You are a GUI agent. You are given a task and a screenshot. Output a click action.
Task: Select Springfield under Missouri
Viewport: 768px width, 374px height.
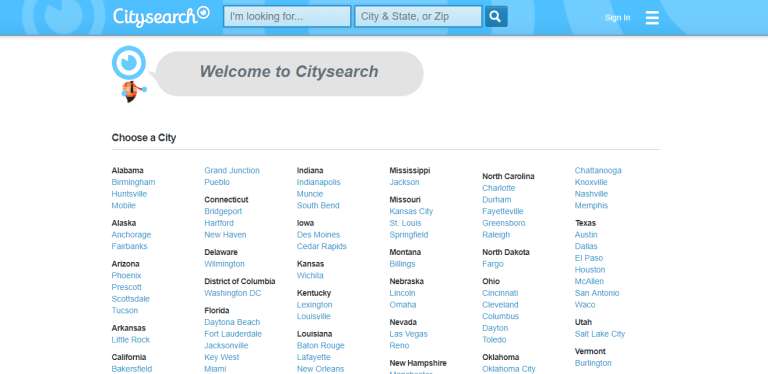click(409, 235)
